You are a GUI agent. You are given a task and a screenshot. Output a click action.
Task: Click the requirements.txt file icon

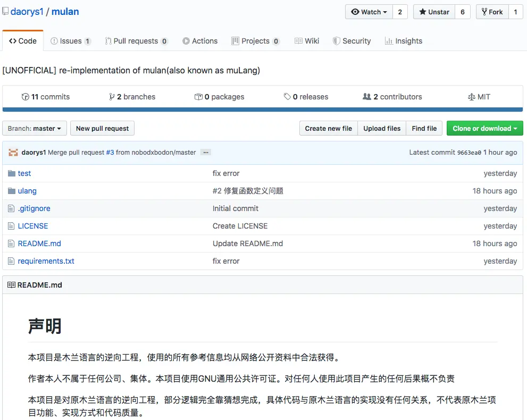[x=11, y=261]
